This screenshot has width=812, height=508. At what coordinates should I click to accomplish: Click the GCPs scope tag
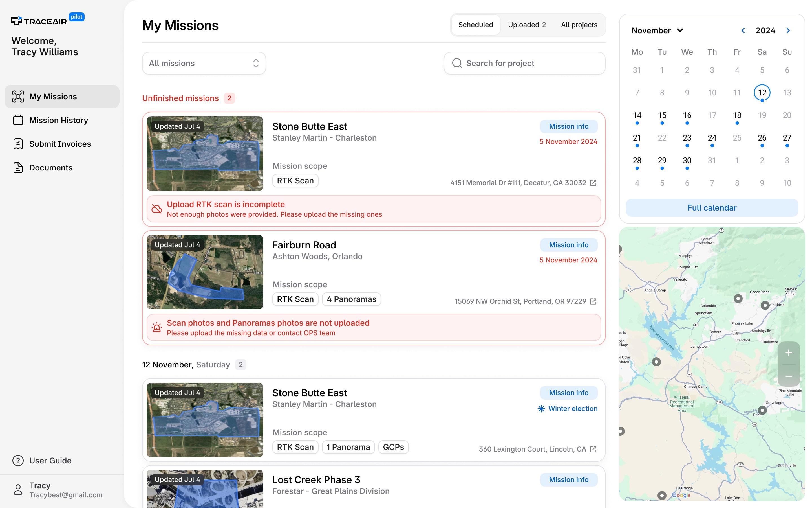pyautogui.click(x=393, y=447)
